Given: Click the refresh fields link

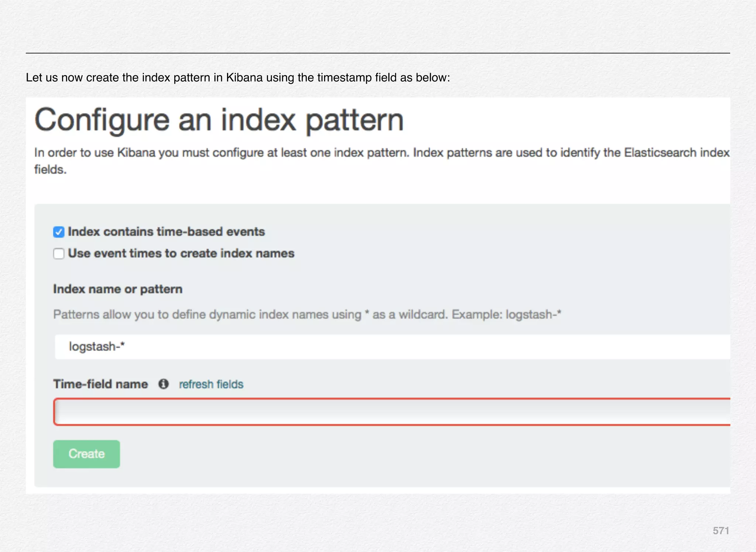Looking at the screenshot, I should tap(211, 384).
